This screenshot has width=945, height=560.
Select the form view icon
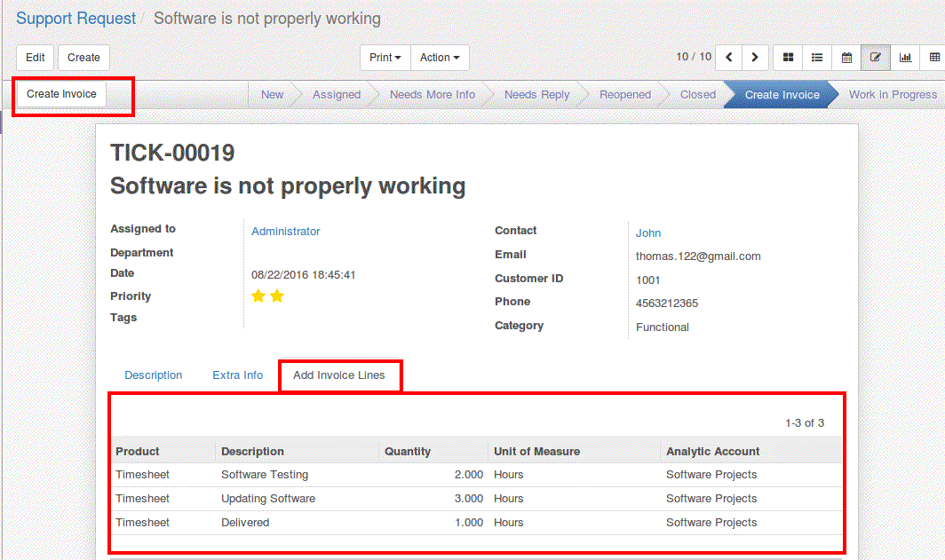coord(876,58)
